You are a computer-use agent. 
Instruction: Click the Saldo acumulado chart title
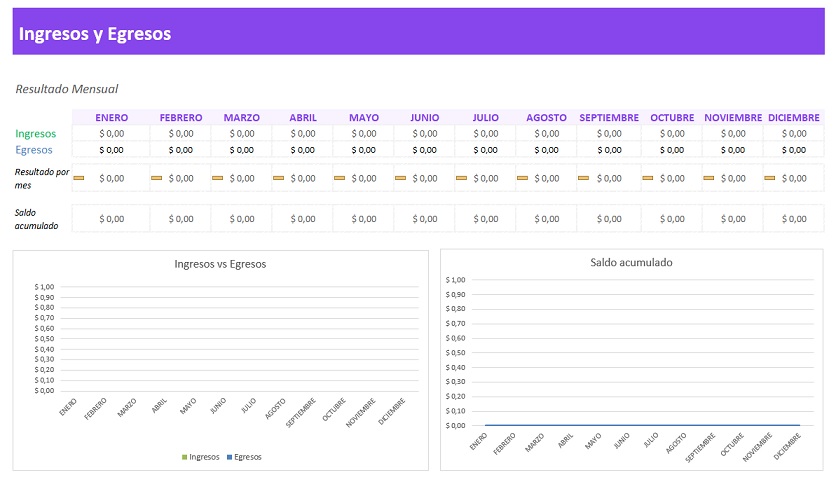click(631, 262)
